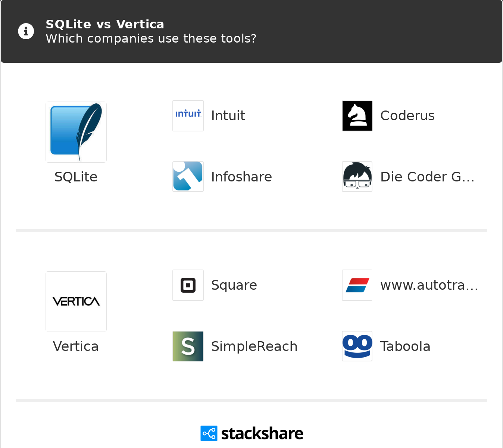Open the Square company text link
The width and height of the screenshot is (503, 448).
point(234,285)
